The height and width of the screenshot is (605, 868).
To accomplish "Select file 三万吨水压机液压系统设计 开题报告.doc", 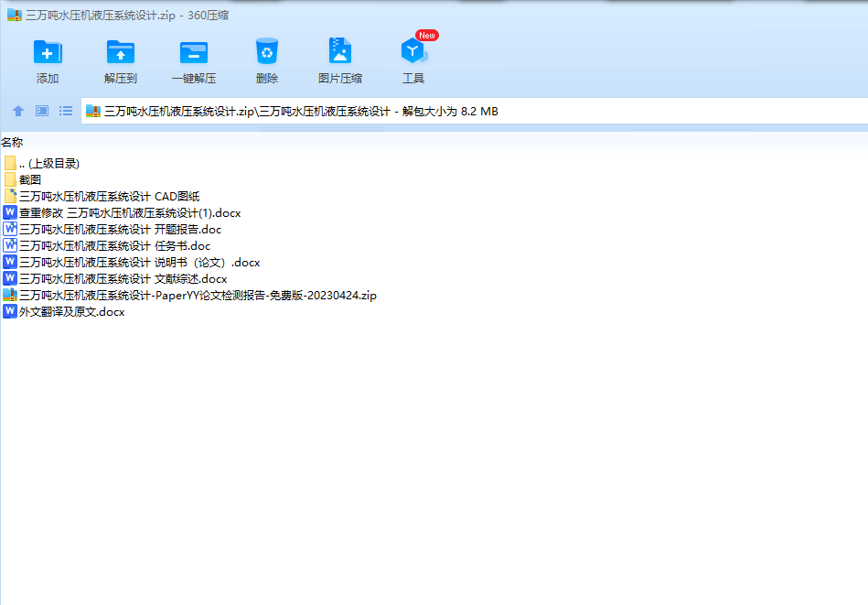I will pyautogui.click(x=120, y=230).
